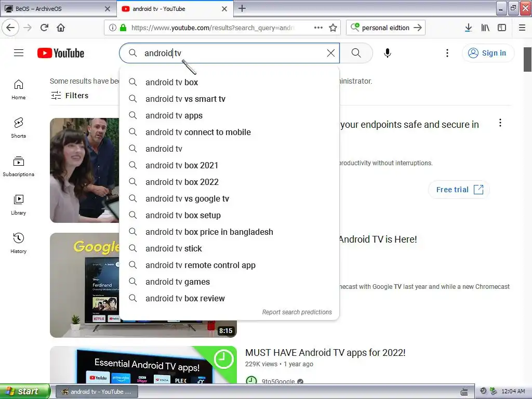Open the YouTube hamburger guide menu
532x399 pixels.
coord(19,53)
